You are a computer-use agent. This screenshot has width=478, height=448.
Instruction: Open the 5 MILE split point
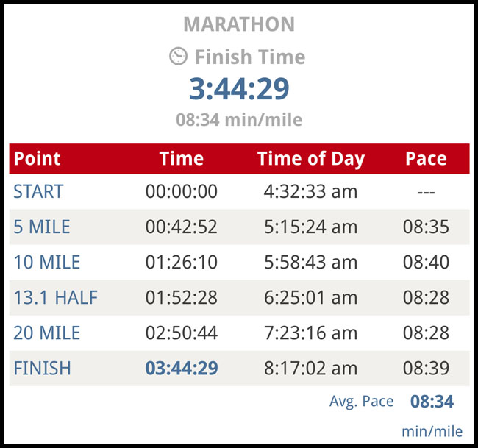pos(42,227)
